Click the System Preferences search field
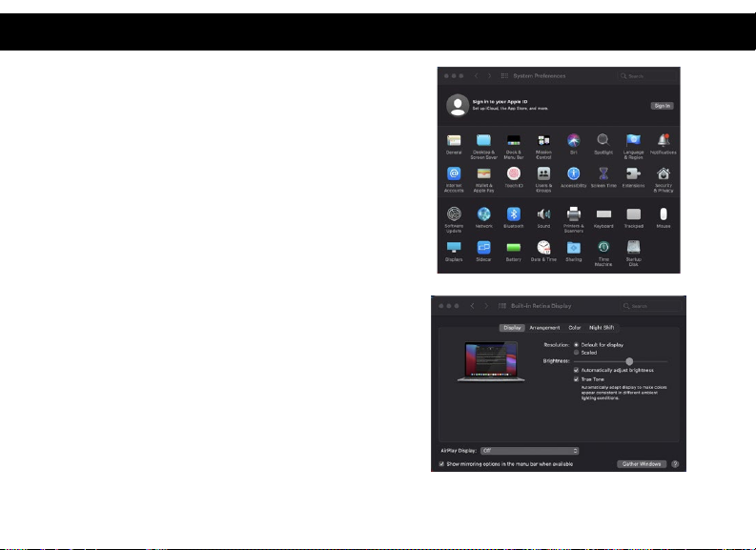 (x=647, y=76)
